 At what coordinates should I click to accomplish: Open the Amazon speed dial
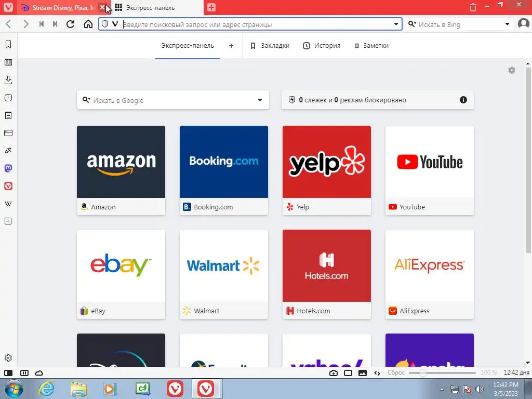(x=121, y=170)
